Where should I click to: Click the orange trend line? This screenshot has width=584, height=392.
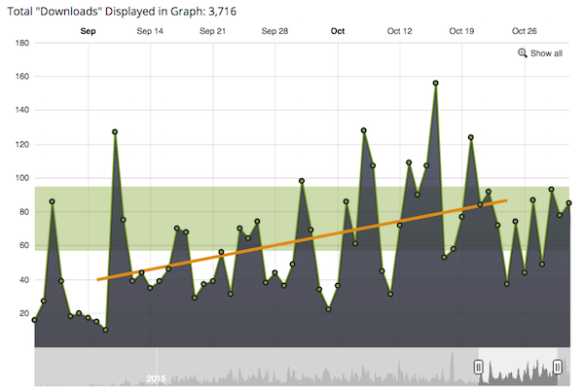tap(302, 240)
